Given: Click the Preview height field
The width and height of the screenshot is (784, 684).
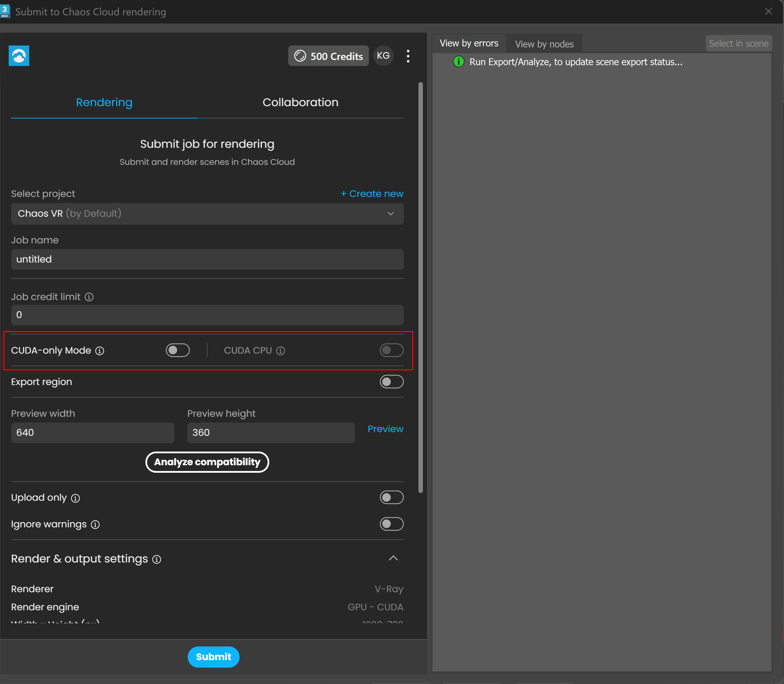Looking at the screenshot, I should (271, 433).
